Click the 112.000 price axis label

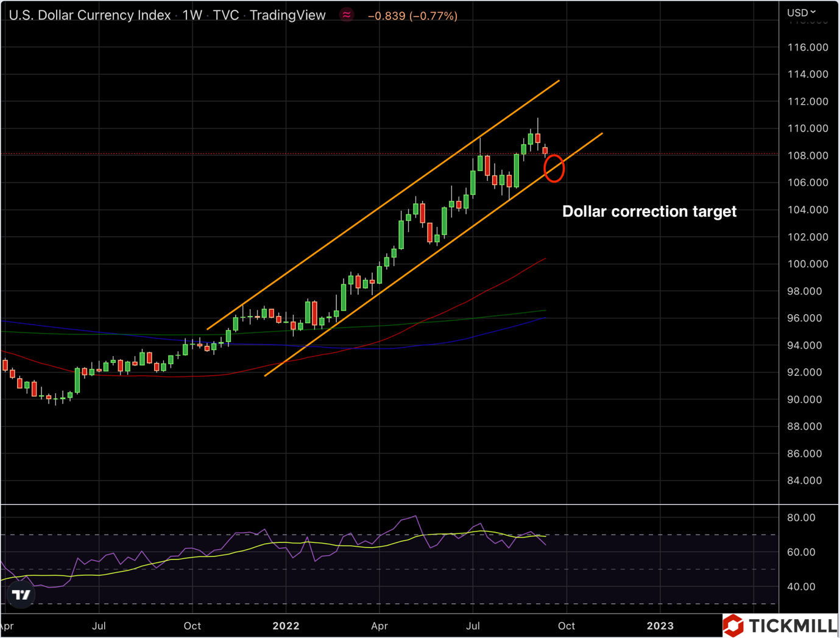(x=808, y=101)
